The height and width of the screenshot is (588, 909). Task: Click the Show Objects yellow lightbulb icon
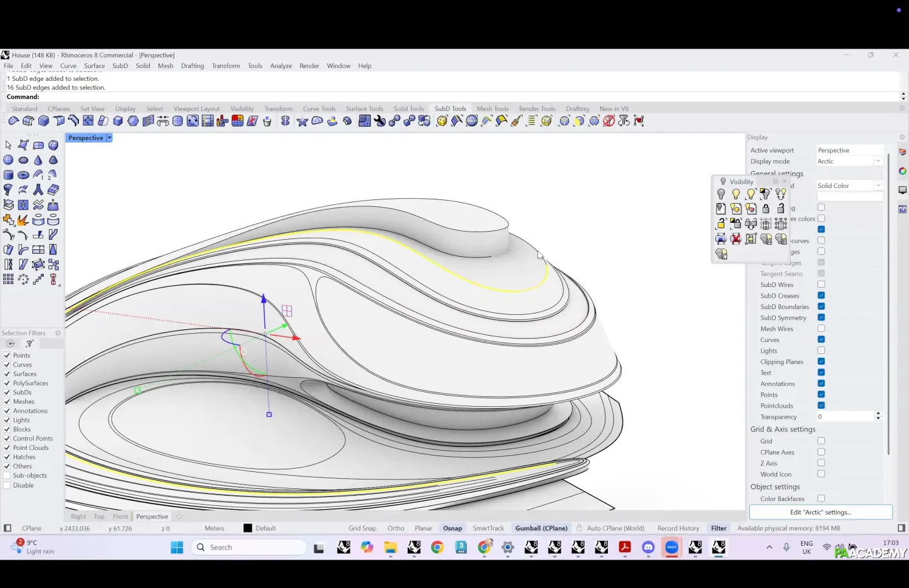pos(736,194)
